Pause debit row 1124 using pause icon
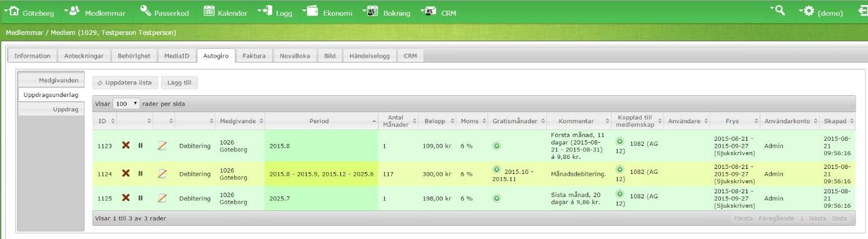Screen dimensions: 868x239 point(140,173)
